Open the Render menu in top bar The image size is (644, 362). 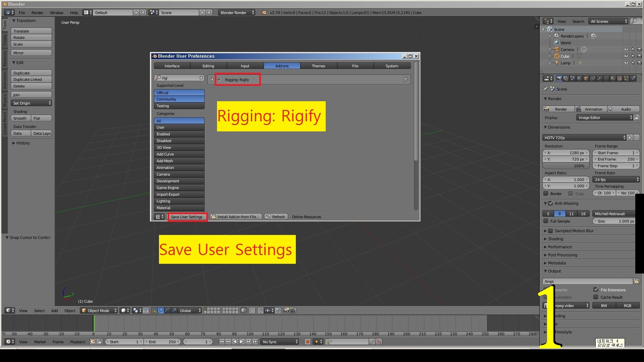(x=37, y=12)
